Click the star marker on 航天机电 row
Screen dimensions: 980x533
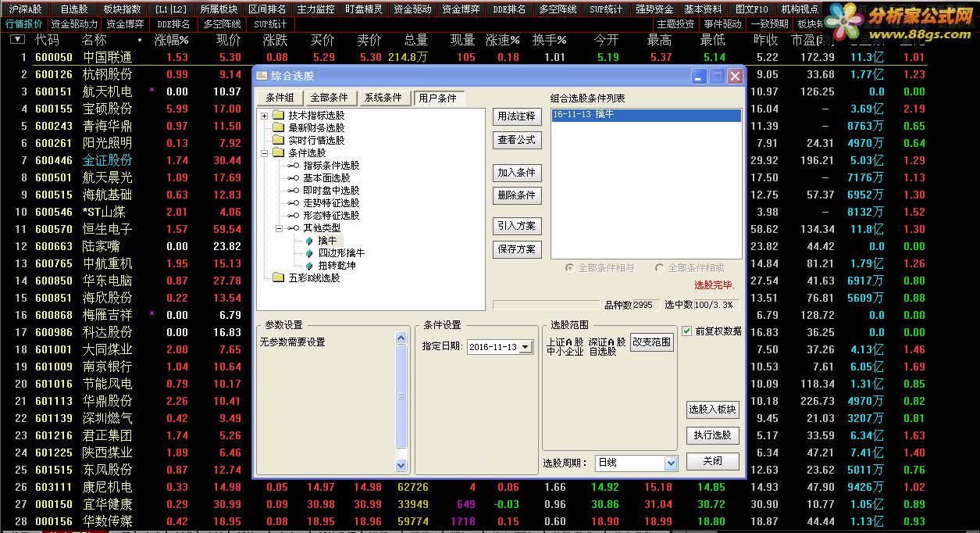151,91
